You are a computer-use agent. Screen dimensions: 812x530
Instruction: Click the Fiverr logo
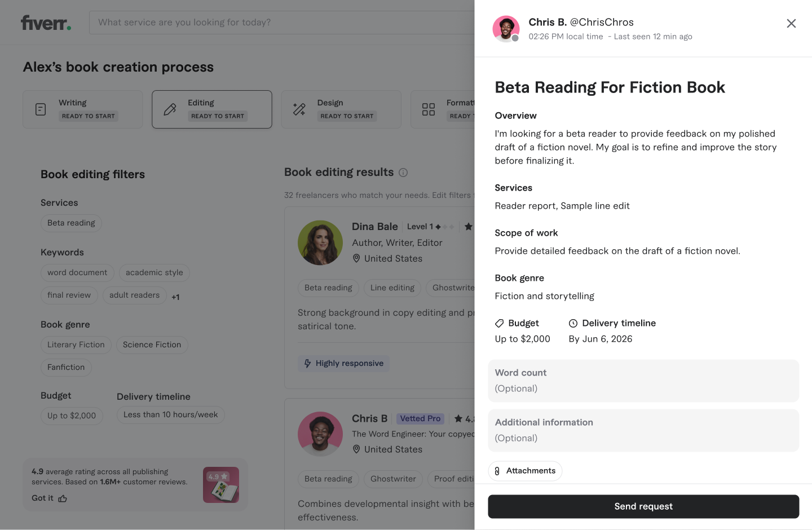46,23
